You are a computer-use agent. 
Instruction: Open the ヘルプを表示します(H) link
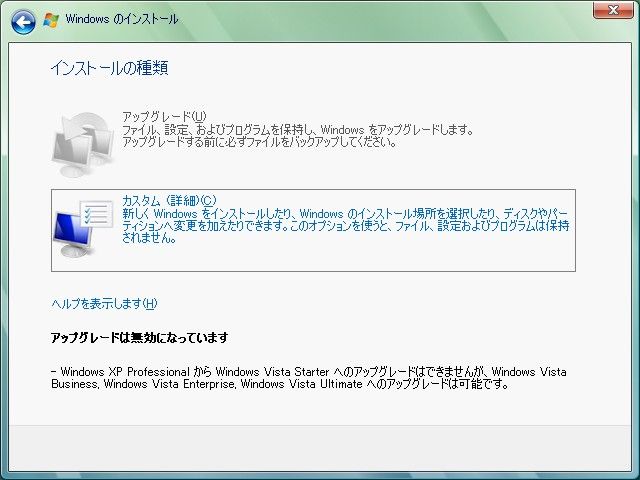click(x=104, y=303)
